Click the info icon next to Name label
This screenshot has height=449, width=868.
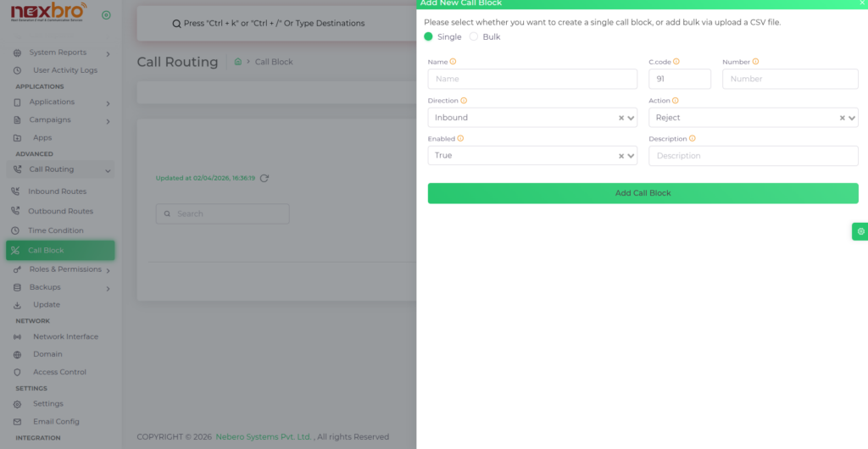click(453, 62)
